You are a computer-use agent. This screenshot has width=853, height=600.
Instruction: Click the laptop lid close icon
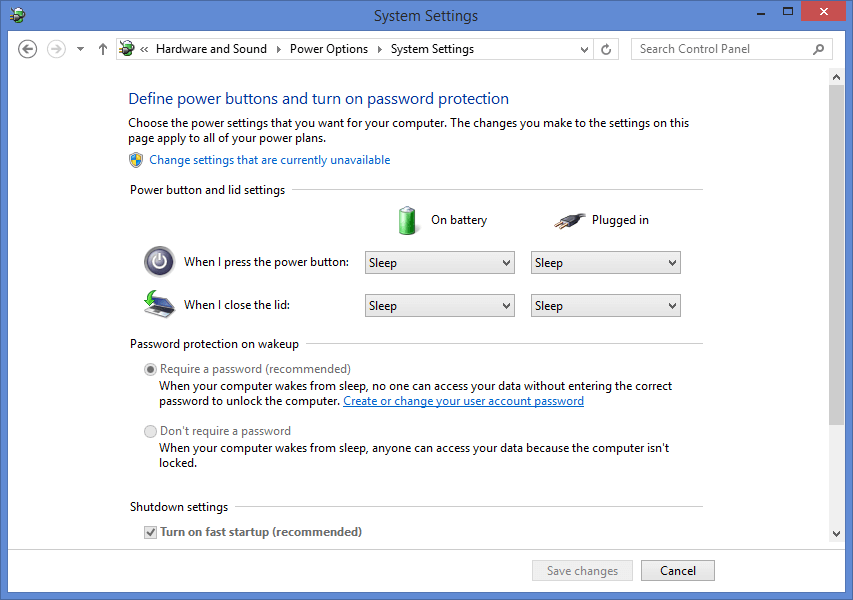tap(159, 304)
